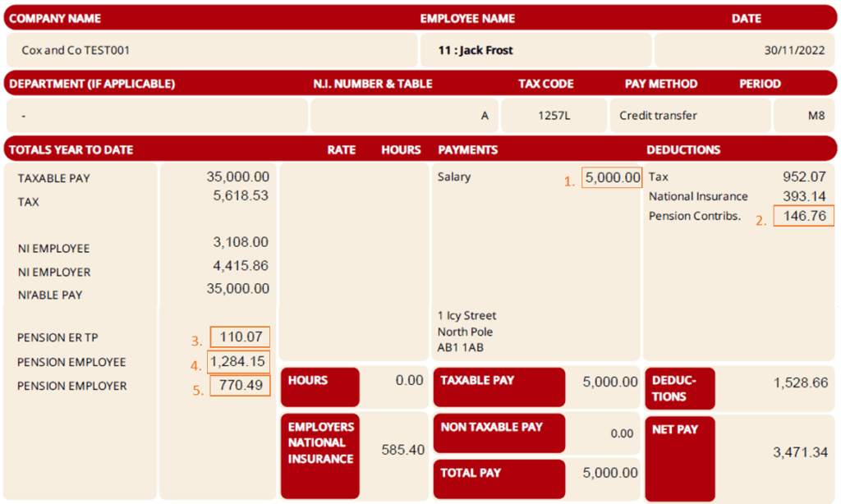The height and width of the screenshot is (504, 841).
Task: Click the HOURS column header in red bar
Action: [401, 150]
